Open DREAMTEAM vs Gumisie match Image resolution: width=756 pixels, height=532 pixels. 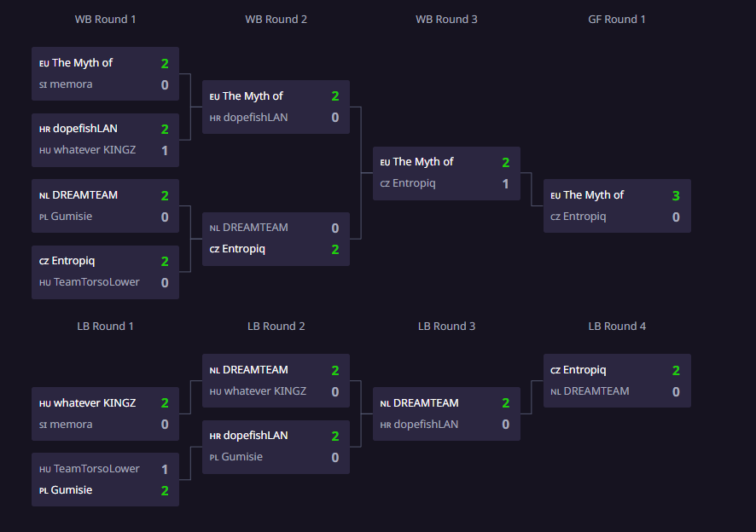point(105,205)
